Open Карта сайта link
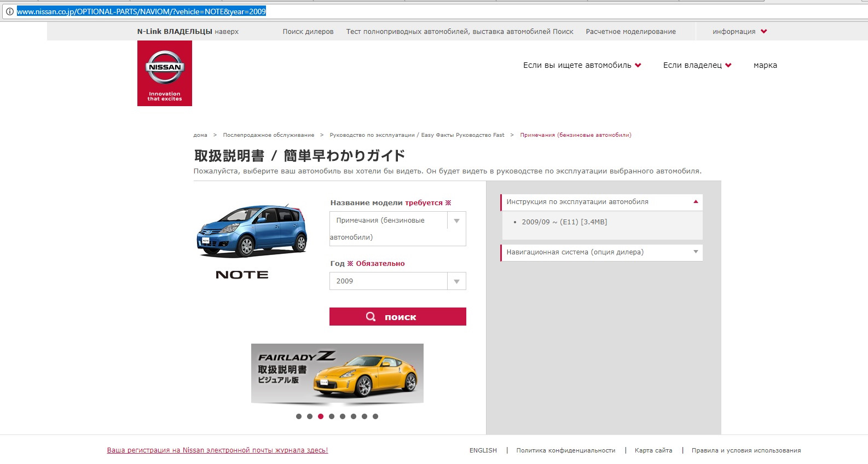Viewport: 868px width, 464px height. [x=653, y=450]
